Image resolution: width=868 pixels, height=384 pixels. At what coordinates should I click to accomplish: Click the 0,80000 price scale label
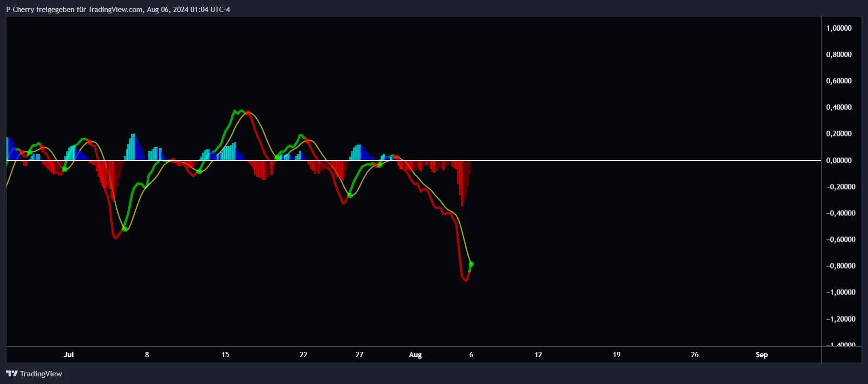839,55
